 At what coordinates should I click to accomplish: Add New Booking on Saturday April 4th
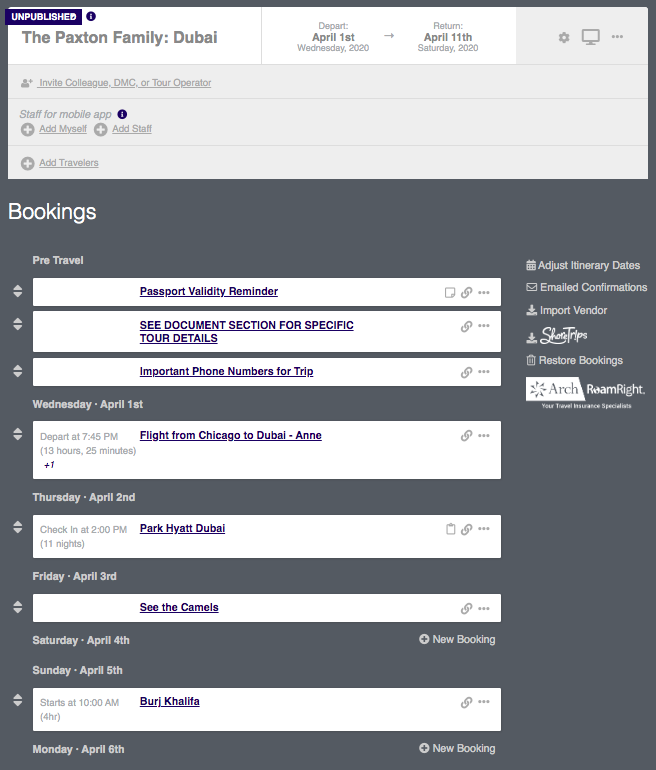click(x=457, y=639)
